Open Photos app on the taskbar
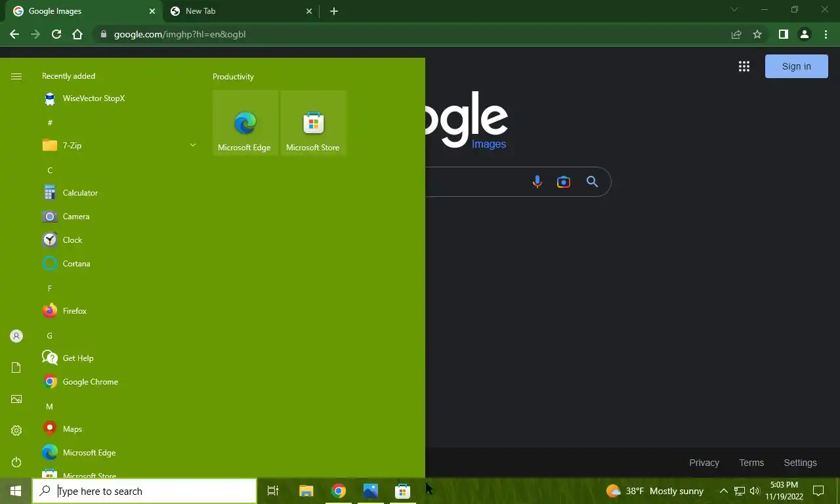 371,491
